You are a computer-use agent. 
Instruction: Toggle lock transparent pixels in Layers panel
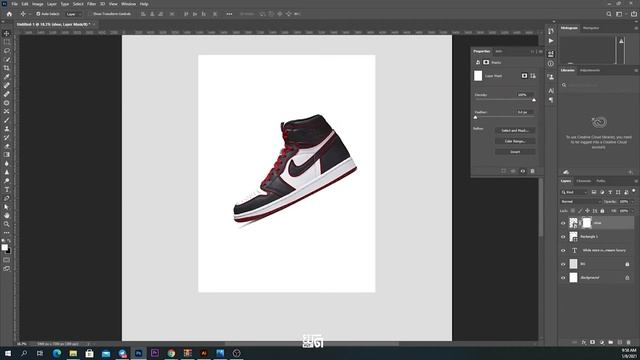coord(573,211)
